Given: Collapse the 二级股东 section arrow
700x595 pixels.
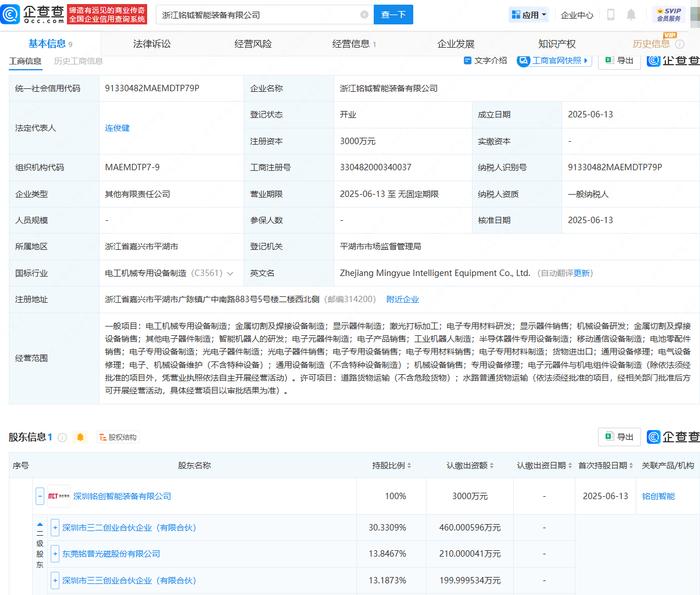Looking at the screenshot, I should click(40, 525).
